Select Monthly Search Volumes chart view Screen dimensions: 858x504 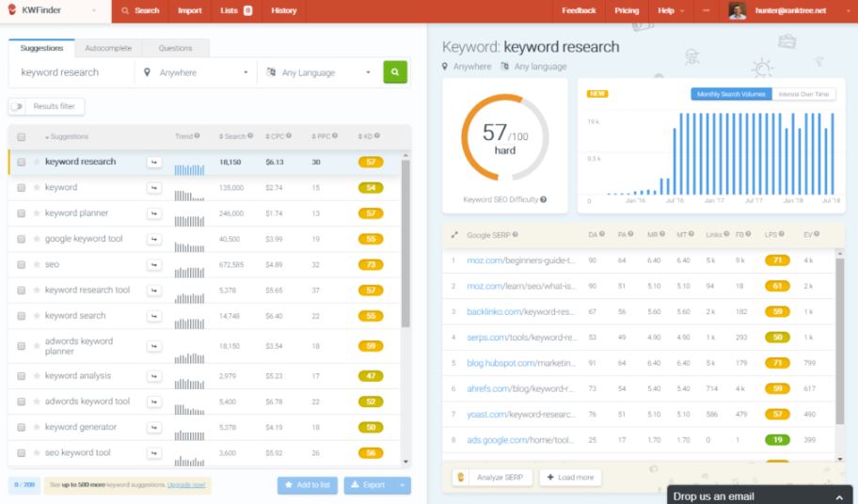(731, 94)
